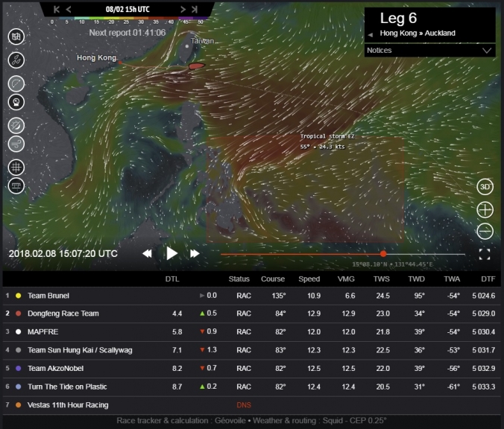Screen dimensions: 504x429
Task: Open the map layers icon
Action: (16, 36)
